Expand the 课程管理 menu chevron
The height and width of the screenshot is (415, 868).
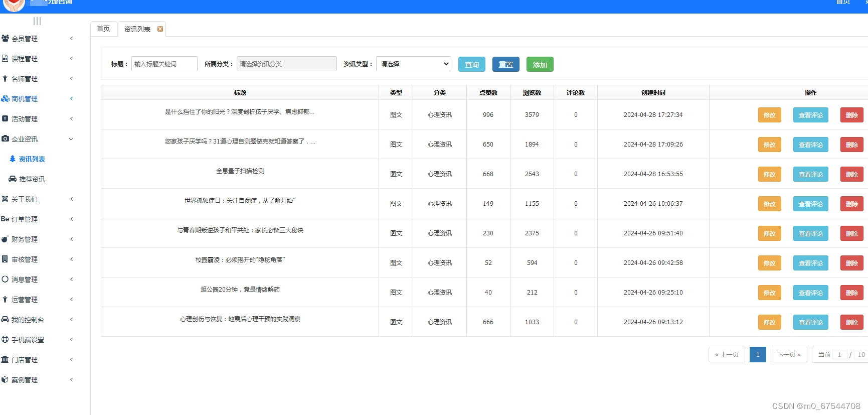pos(72,58)
